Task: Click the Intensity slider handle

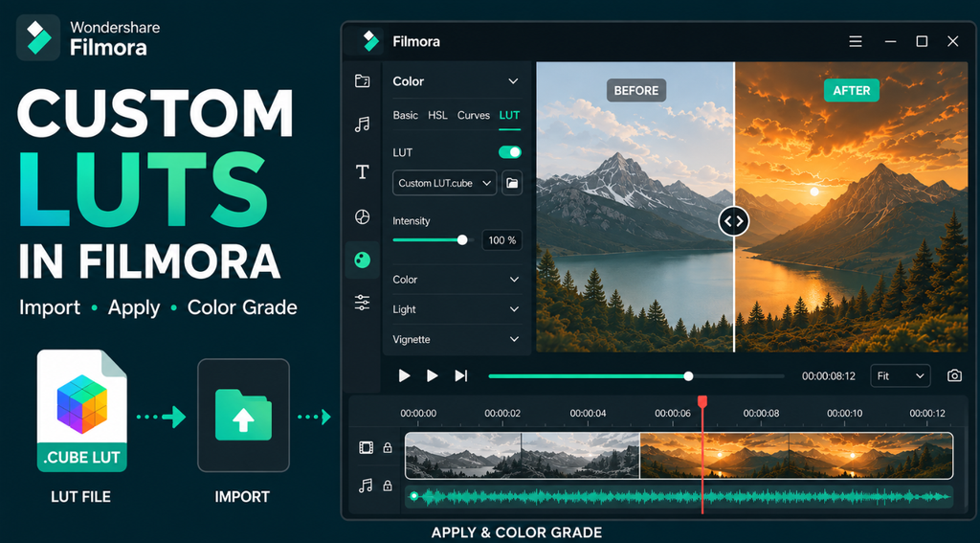Action: [462, 239]
